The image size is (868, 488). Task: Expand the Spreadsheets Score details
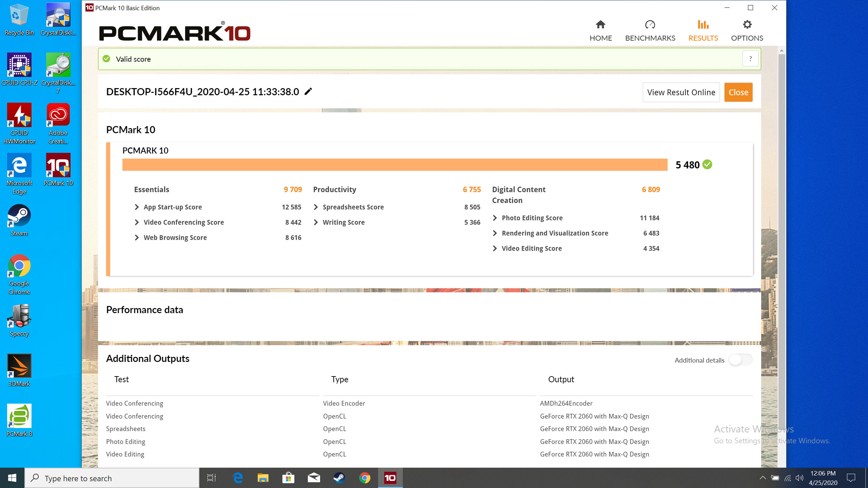(x=316, y=207)
